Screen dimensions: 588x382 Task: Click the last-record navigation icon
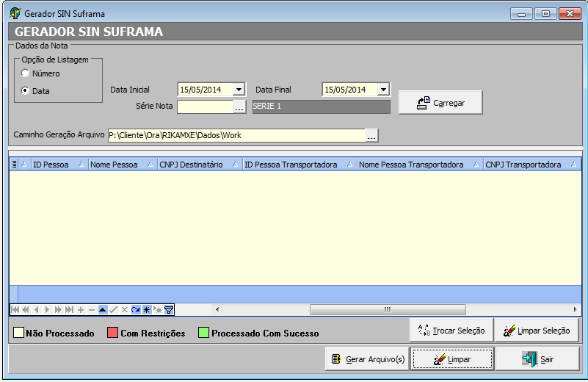[x=70, y=310]
